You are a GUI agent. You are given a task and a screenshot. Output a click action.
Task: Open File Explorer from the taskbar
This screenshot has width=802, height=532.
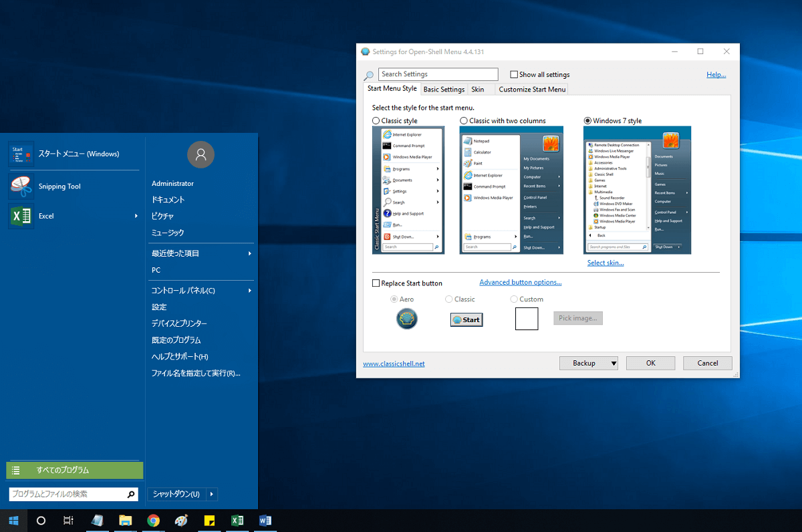[x=125, y=520]
